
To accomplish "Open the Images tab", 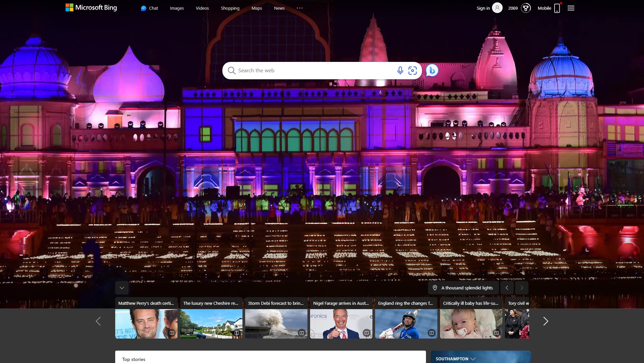I will pos(177,8).
